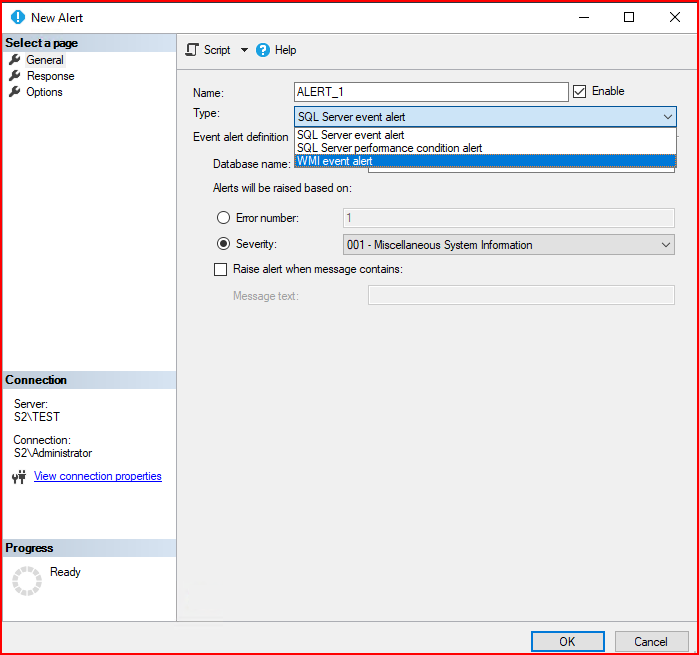Select the Error number radio button
This screenshot has width=699, height=655.
point(223,218)
